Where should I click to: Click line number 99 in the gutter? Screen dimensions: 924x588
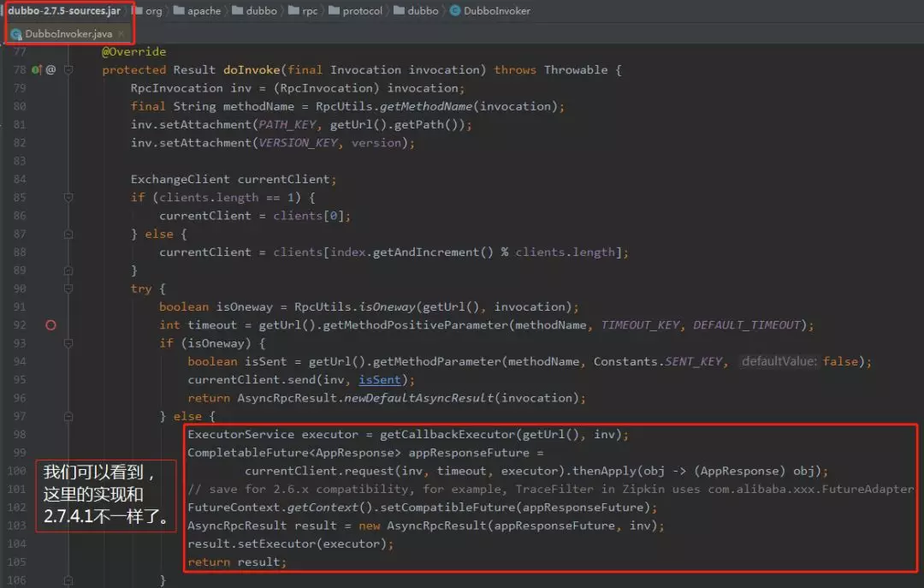coord(20,453)
